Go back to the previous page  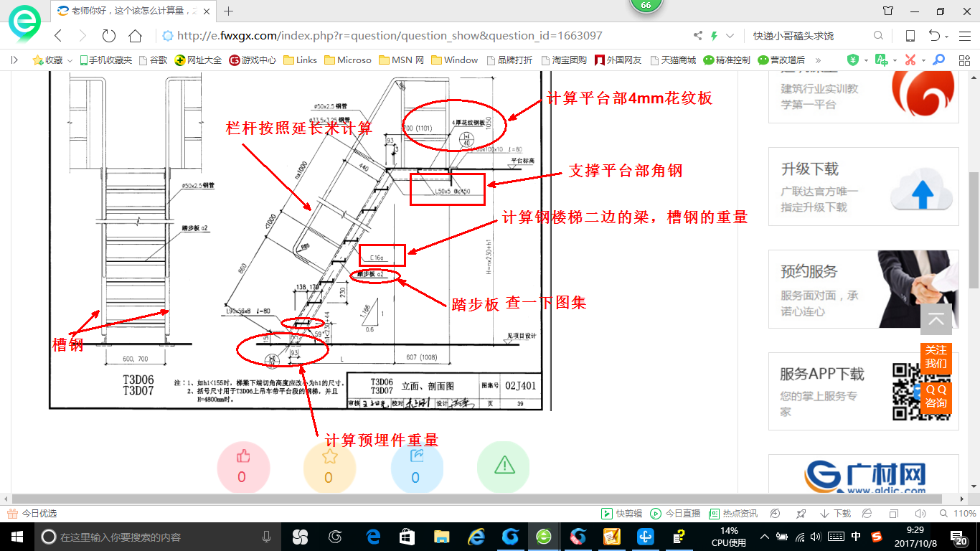pos(59,36)
